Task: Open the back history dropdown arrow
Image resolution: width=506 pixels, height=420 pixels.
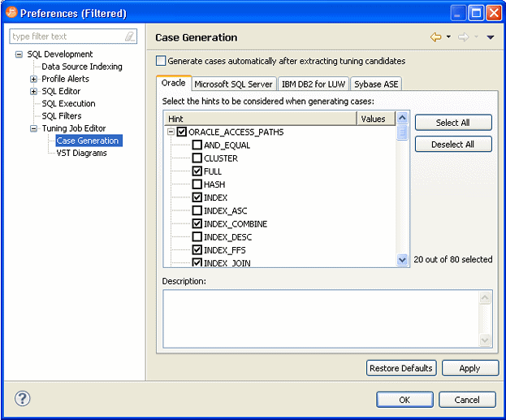Action: (x=448, y=37)
